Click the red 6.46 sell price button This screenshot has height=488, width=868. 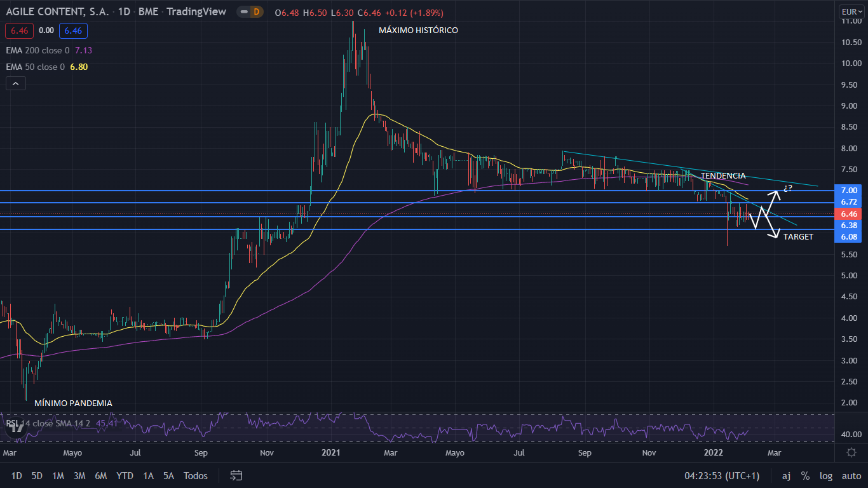(19, 30)
